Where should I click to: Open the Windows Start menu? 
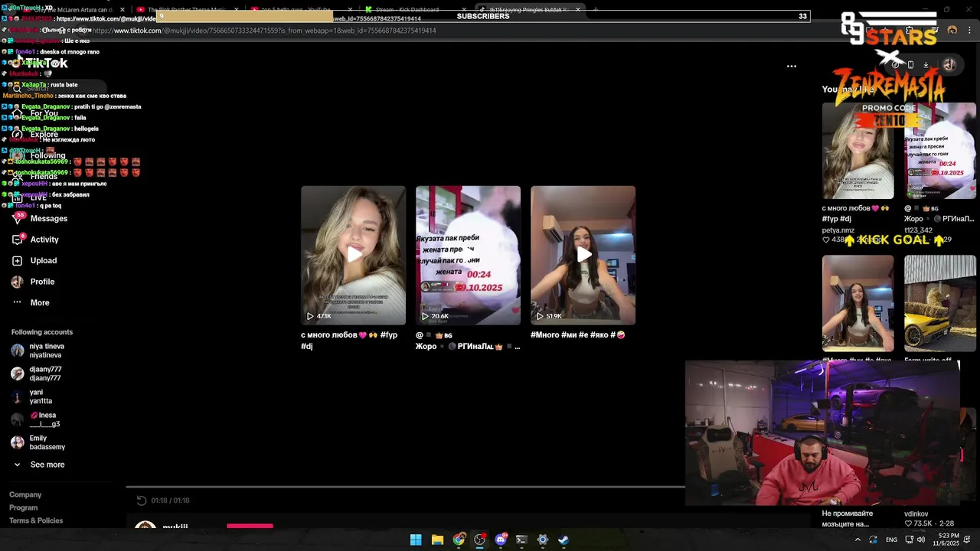(416, 540)
